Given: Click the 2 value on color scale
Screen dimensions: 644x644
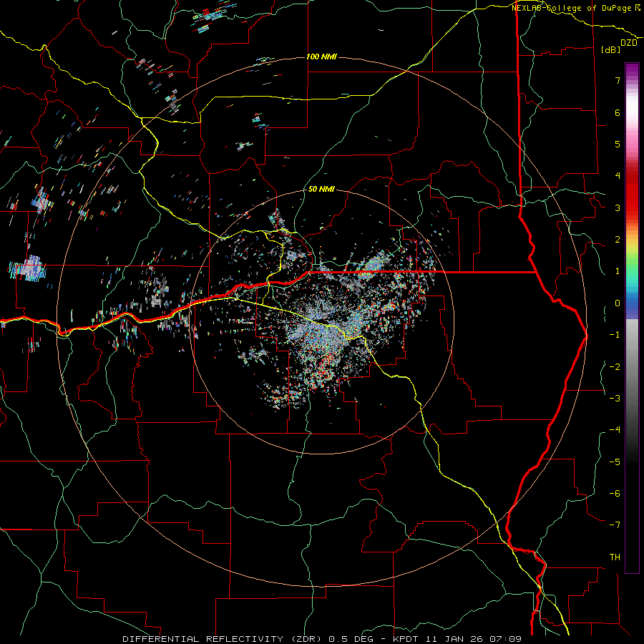Looking at the screenshot, I should click(618, 240).
